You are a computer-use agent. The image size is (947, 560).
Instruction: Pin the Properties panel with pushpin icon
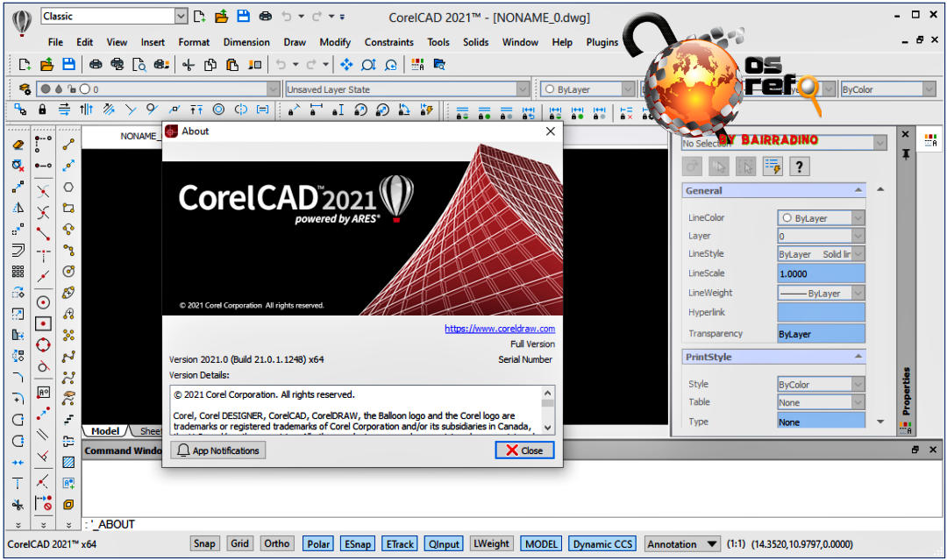point(905,154)
